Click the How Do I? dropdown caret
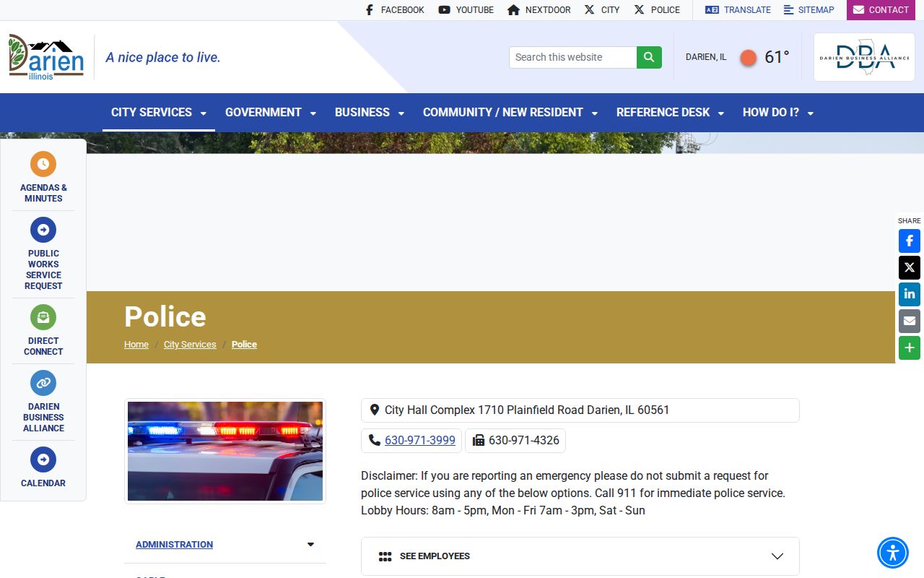Screen dimensions: 924x578 [811, 113]
